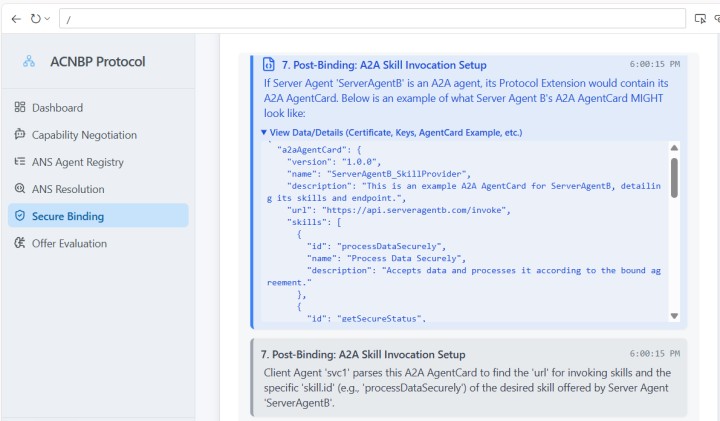The image size is (720, 421).
Task: Click the scroll down arrow in the JSON panel
Action: point(674,315)
